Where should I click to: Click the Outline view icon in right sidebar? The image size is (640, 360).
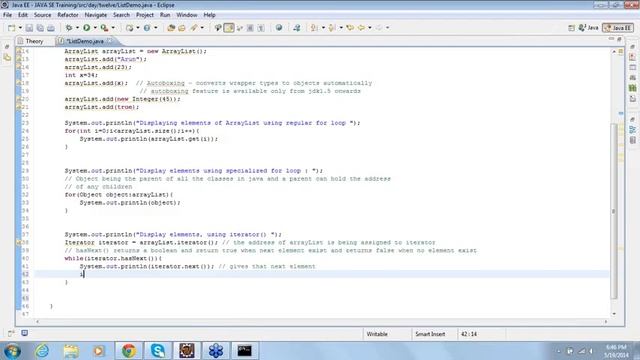(x=632, y=130)
